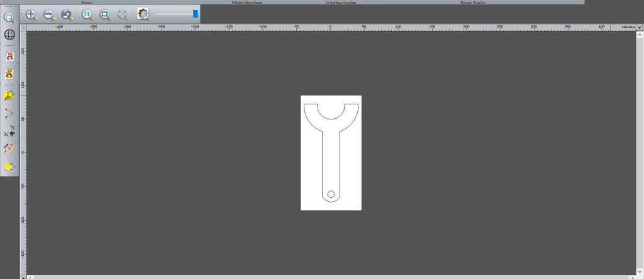Open the milimetre units dropdown arrow
644x279 pixels.
(x=640, y=28)
